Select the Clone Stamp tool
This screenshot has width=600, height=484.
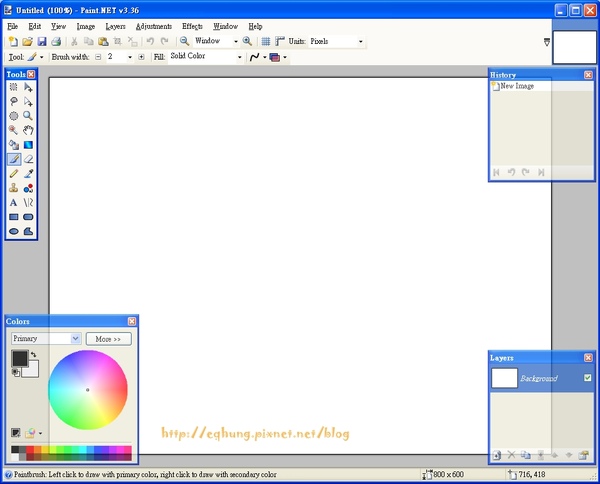click(x=14, y=188)
